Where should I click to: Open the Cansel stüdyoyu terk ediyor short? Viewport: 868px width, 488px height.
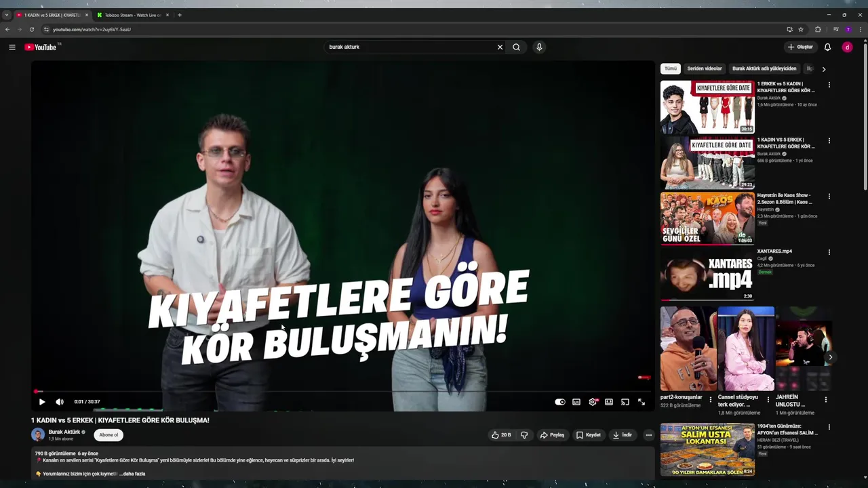[746, 348]
